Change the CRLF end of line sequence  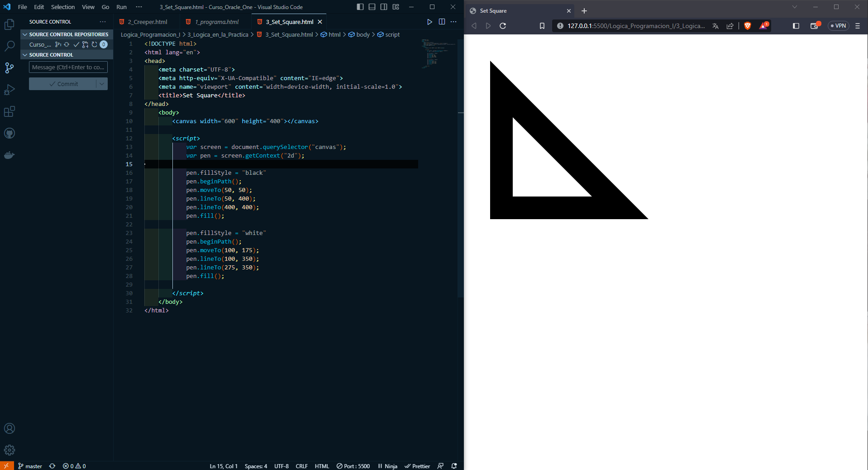click(302, 466)
